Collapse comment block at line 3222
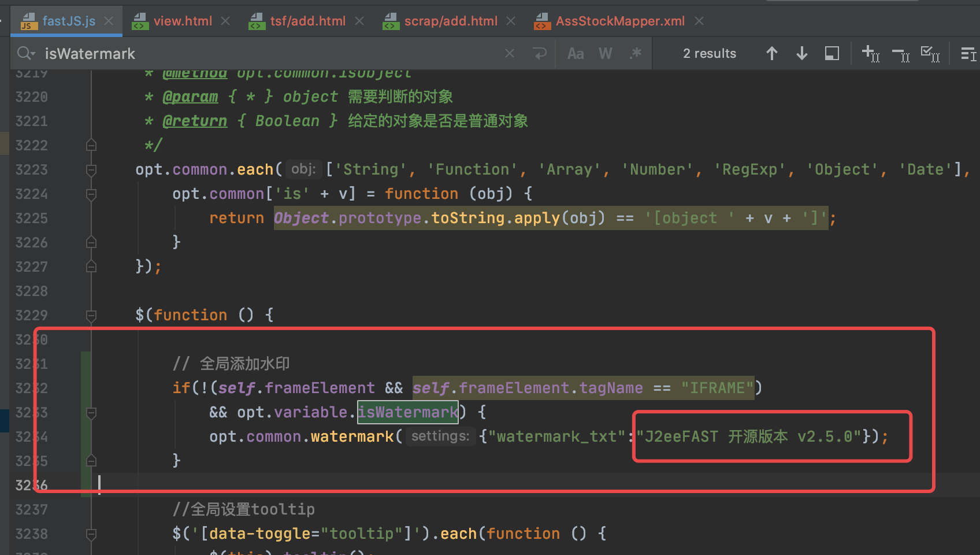The width and height of the screenshot is (980, 555). pyautogui.click(x=91, y=145)
